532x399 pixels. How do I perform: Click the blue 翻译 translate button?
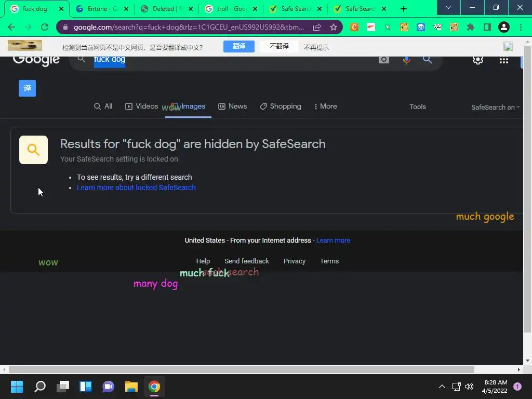[x=239, y=46]
